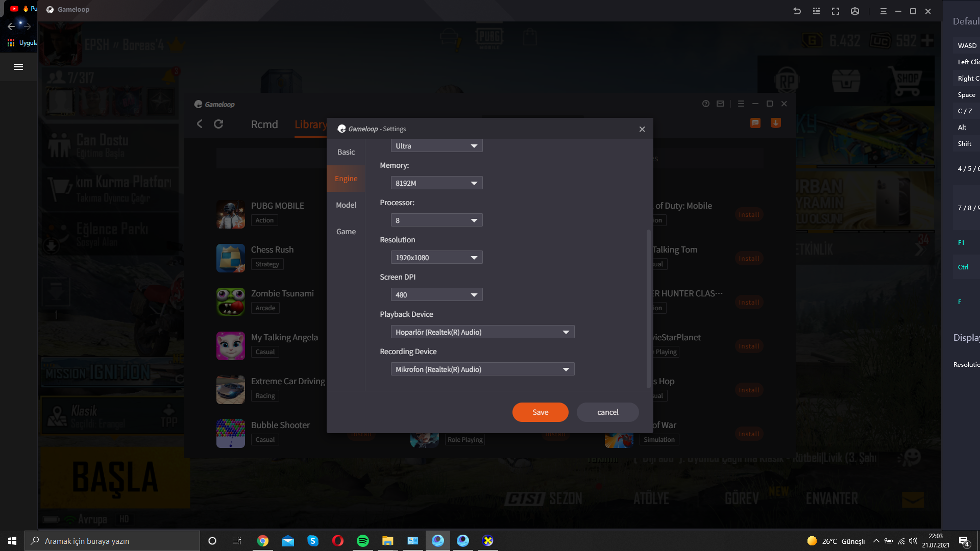Expand the Resolution 1920x1080 dropdown
The image size is (980, 551).
(x=436, y=258)
